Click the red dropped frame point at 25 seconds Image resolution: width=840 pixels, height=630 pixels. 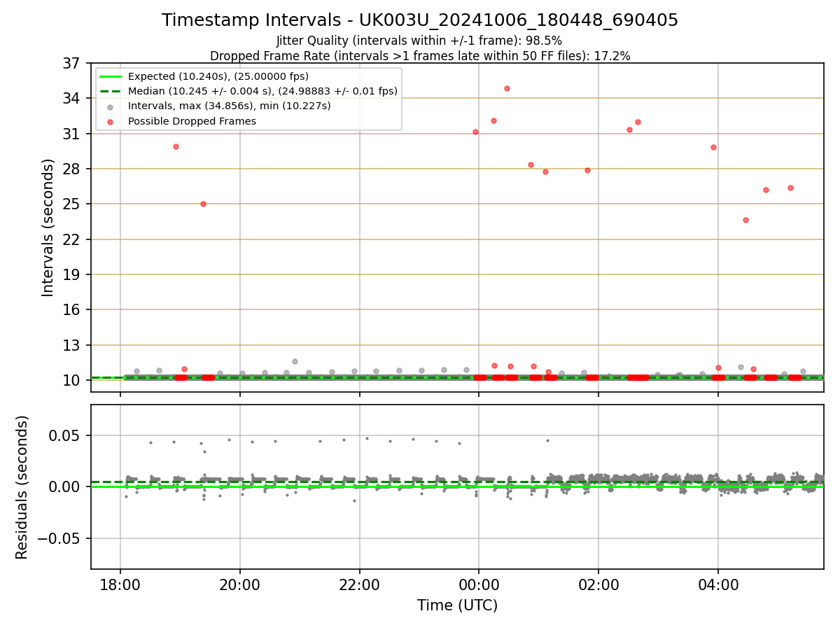[x=203, y=204]
